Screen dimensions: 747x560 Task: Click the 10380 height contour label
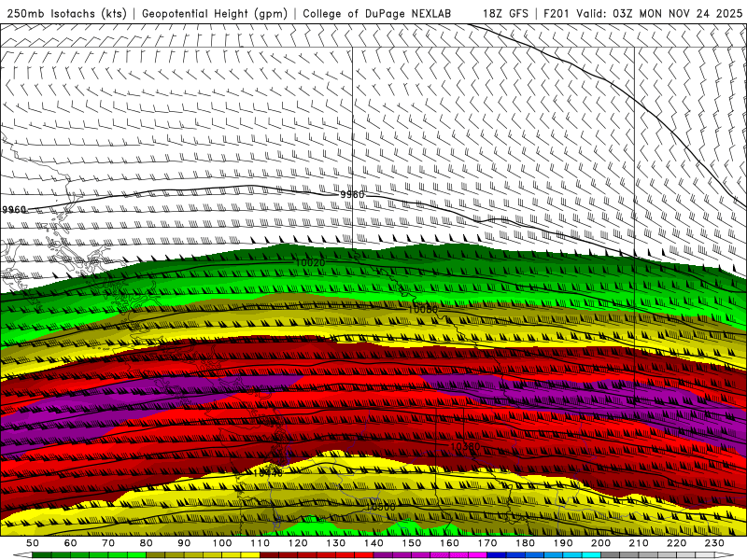465,446
